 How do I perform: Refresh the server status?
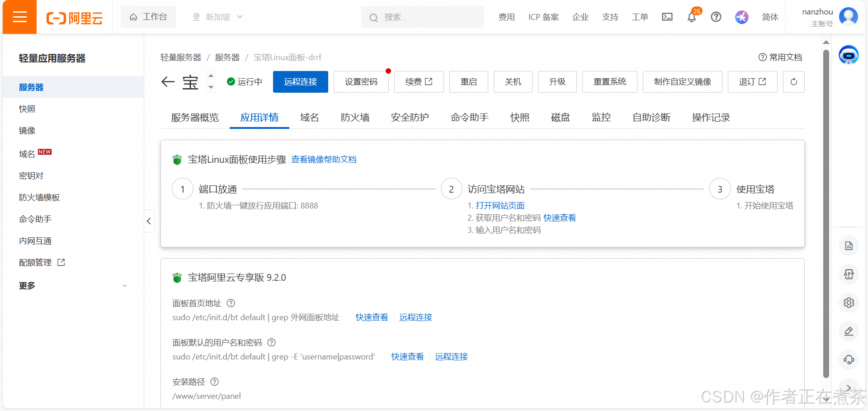point(793,82)
